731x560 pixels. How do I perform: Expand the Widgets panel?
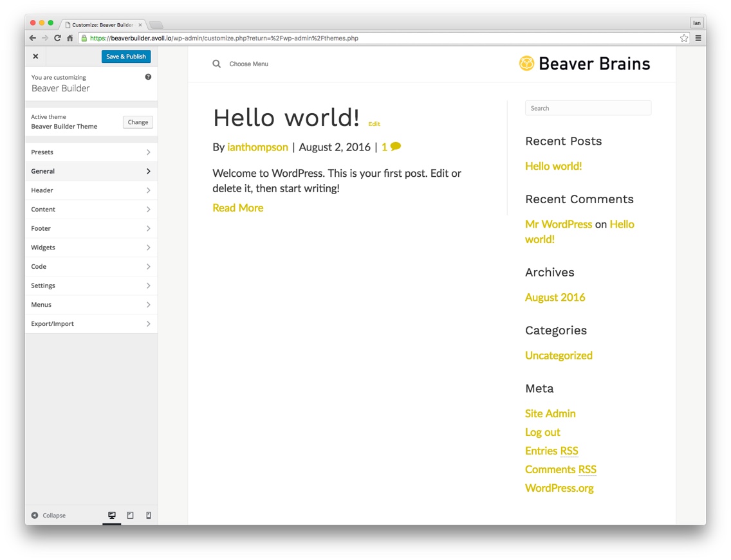91,248
